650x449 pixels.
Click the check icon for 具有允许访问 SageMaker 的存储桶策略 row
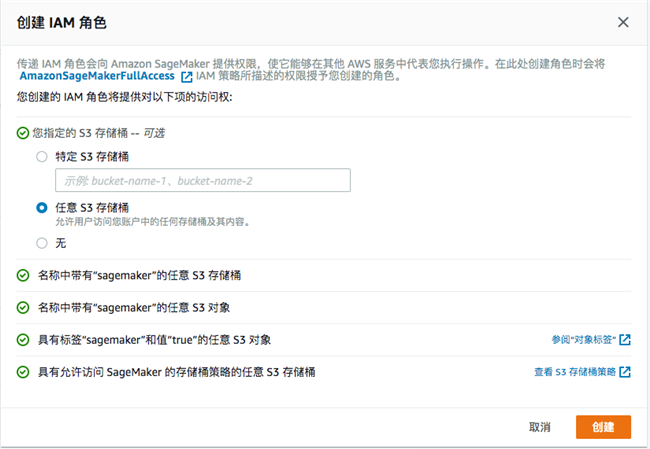23,372
